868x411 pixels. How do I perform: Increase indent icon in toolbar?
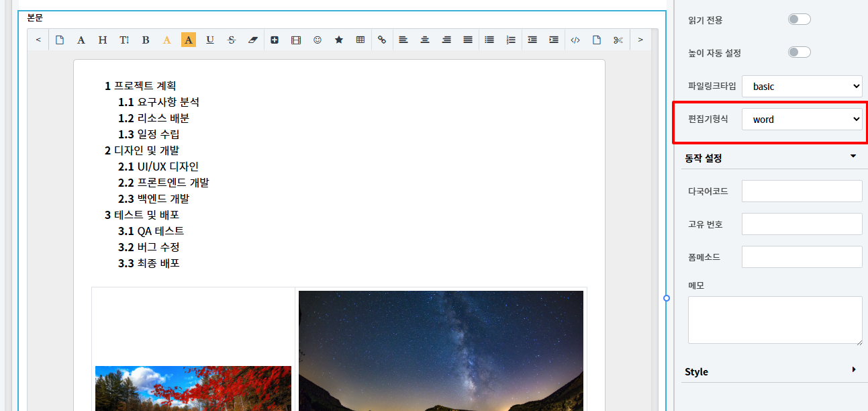[554, 40]
